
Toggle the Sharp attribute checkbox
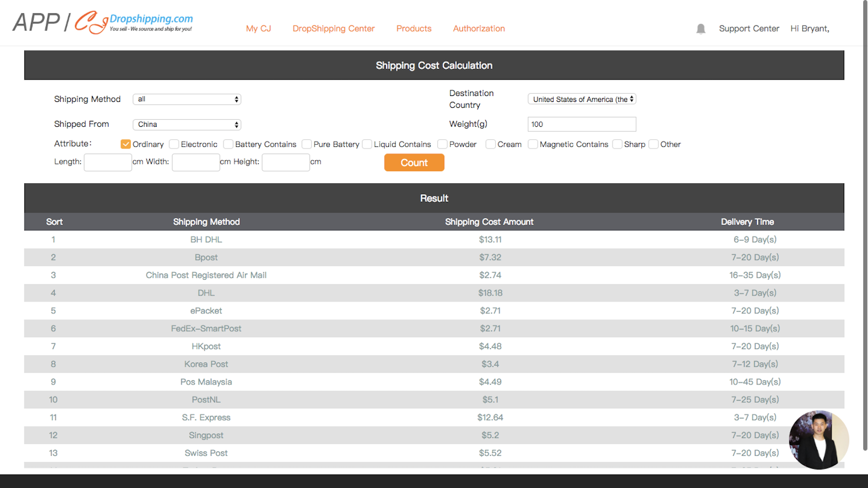tap(617, 144)
